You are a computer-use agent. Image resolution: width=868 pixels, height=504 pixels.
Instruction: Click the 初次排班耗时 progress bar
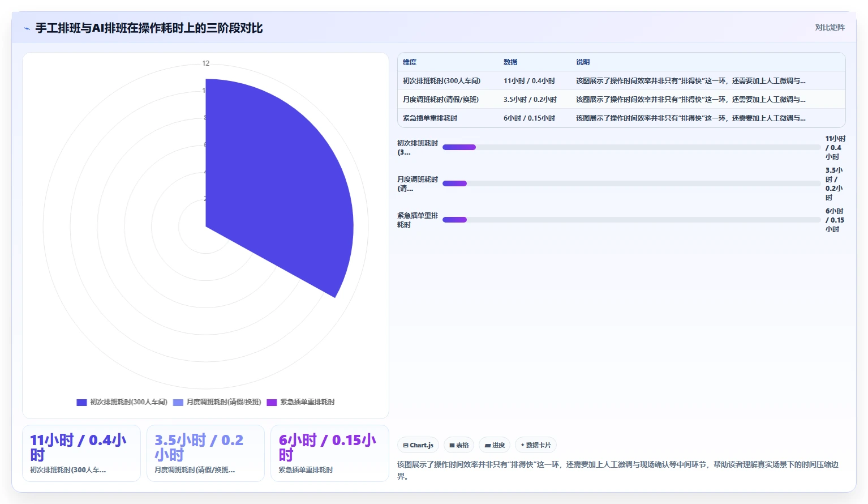pos(631,147)
